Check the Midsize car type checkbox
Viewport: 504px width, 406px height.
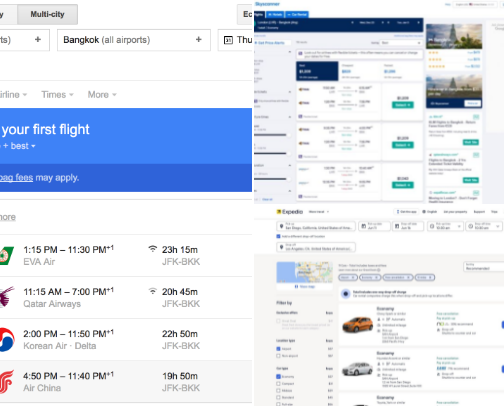(278, 391)
